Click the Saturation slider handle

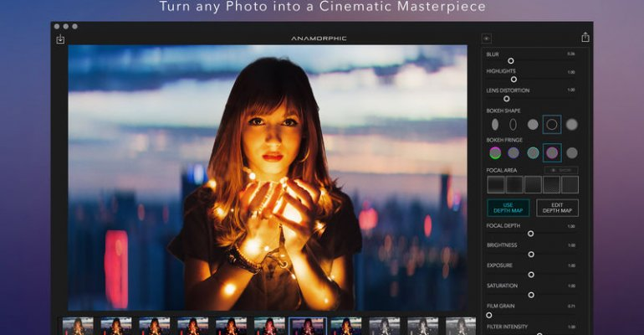(530, 295)
